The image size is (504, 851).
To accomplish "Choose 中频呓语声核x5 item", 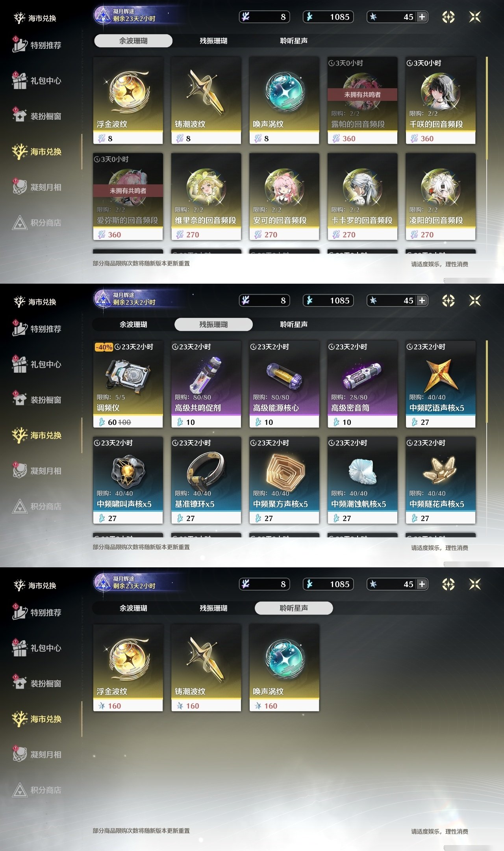I will pos(441,384).
